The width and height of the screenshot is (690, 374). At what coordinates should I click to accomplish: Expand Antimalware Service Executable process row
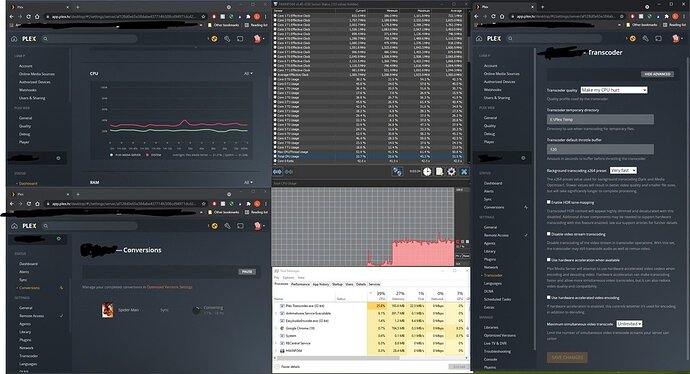point(277,313)
